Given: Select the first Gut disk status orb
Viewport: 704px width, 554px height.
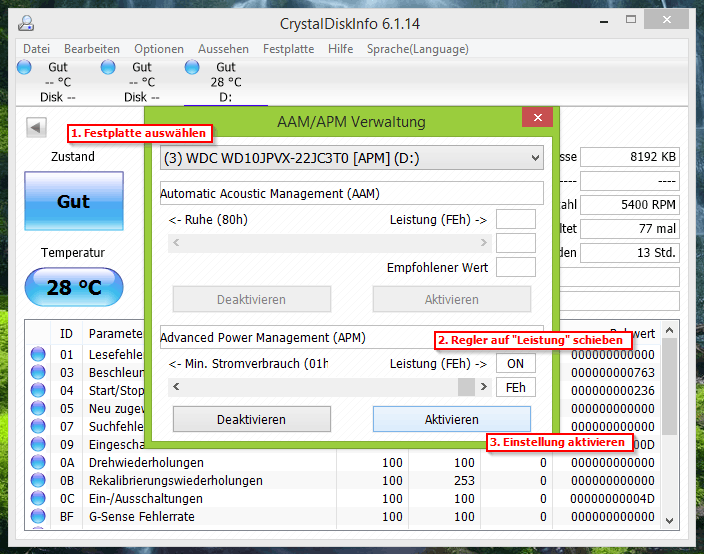Looking at the screenshot, I should click(x=24, y=67).
